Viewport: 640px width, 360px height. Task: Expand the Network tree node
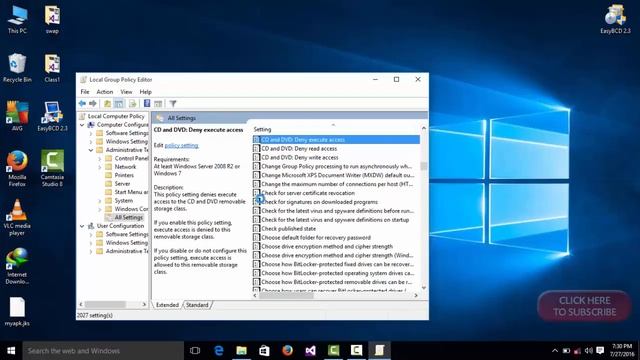[x=100, y=167]
